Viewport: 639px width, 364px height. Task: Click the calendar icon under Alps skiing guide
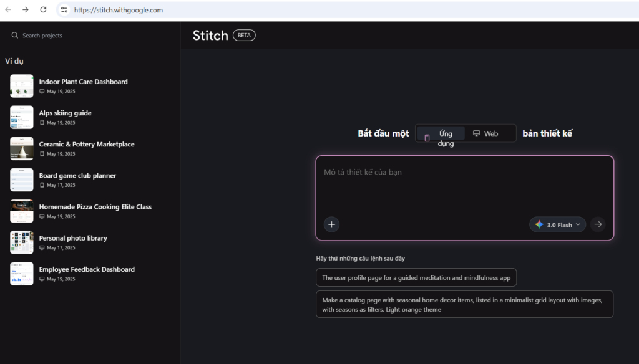41,122
